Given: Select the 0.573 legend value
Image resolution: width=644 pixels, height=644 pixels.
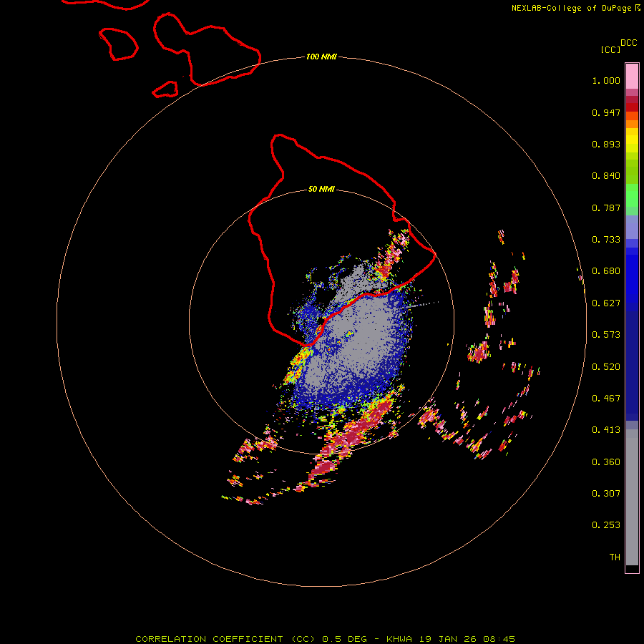Looking at the screenshot, I should [x=606, y=335].
